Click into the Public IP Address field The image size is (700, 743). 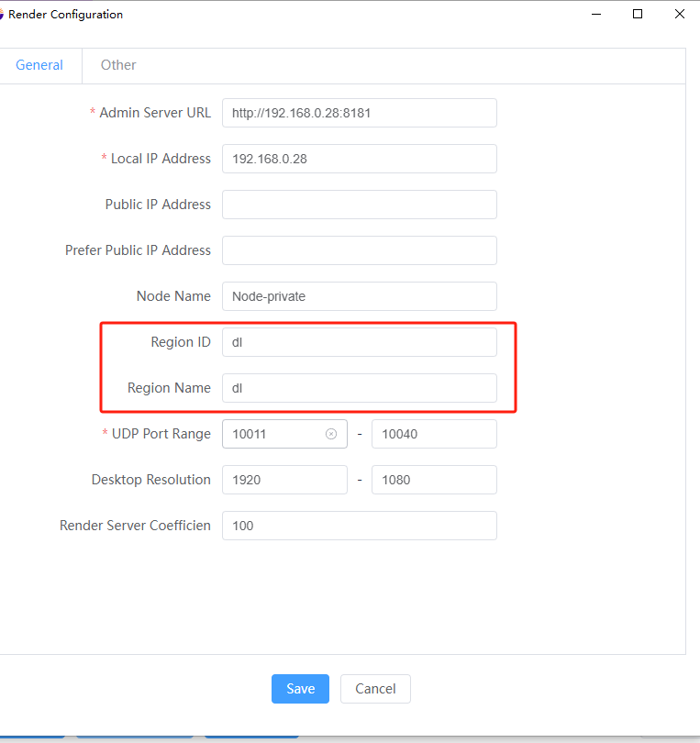(x=360, y=205)
